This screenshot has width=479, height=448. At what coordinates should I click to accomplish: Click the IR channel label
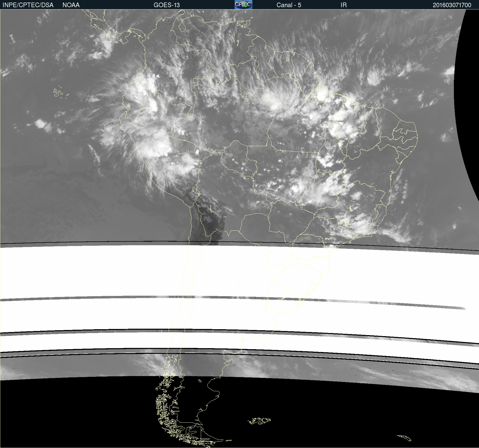343,5
